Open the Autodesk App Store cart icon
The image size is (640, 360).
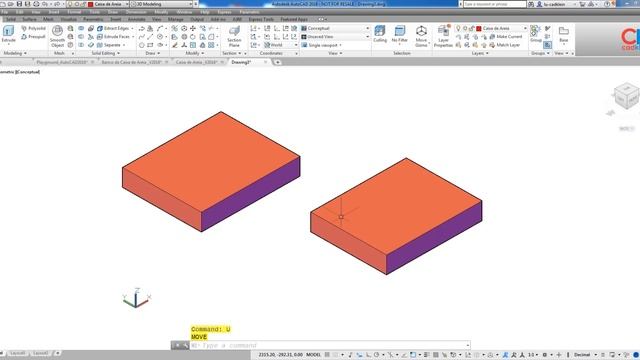[582, 4]
